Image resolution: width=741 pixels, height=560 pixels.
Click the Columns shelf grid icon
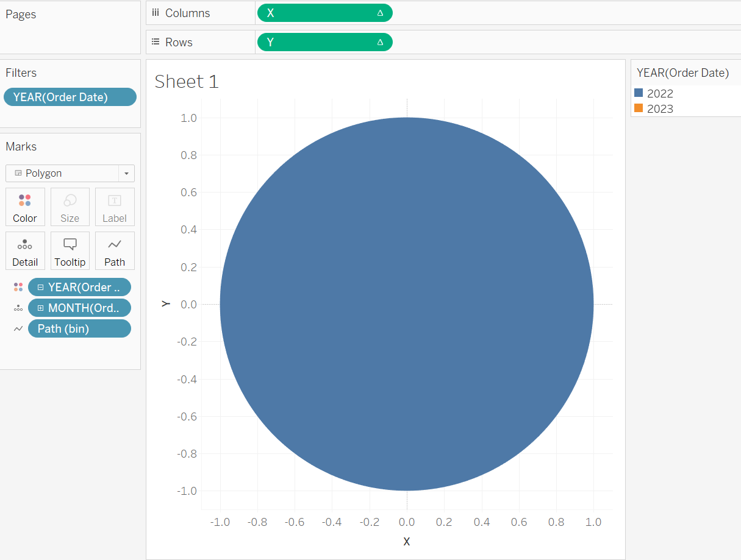[156, 12]
